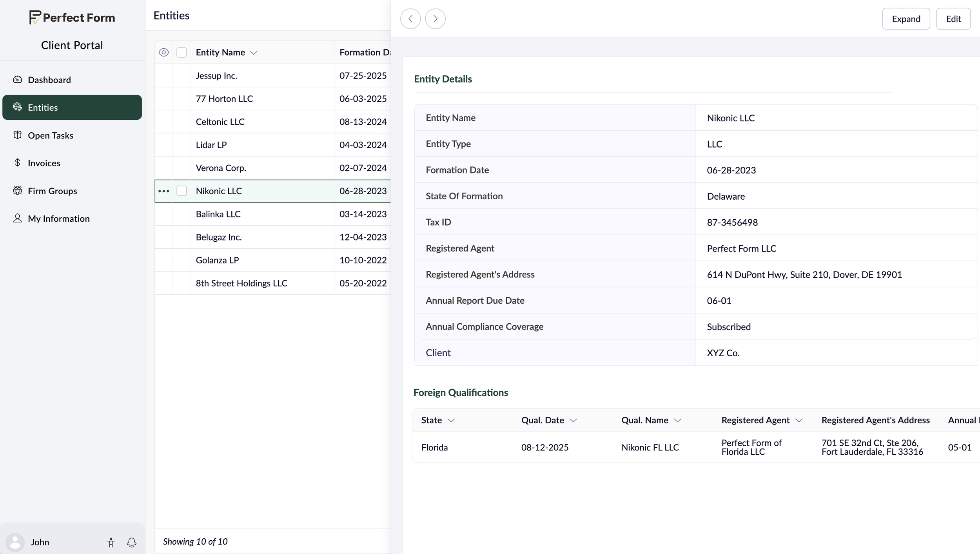Click the 05-20-2022 formation date cell
The height and width of the screenshot is (554, 980).
click(363, 283)
